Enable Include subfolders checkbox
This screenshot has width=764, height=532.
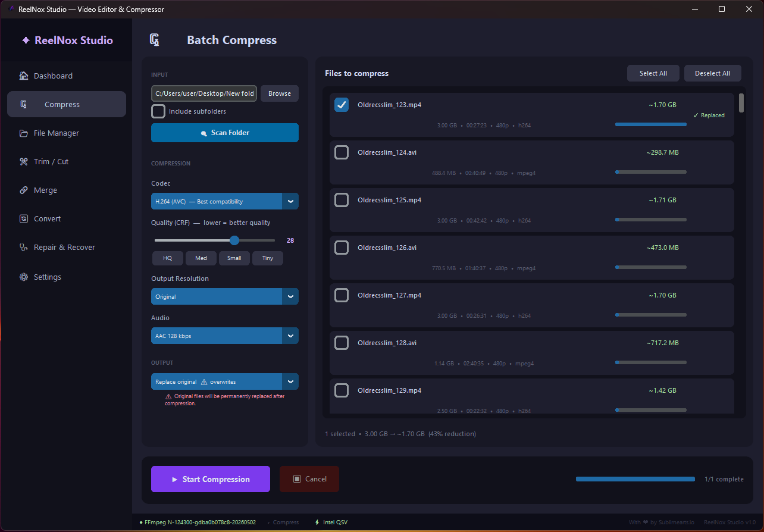tap(158, 111)
